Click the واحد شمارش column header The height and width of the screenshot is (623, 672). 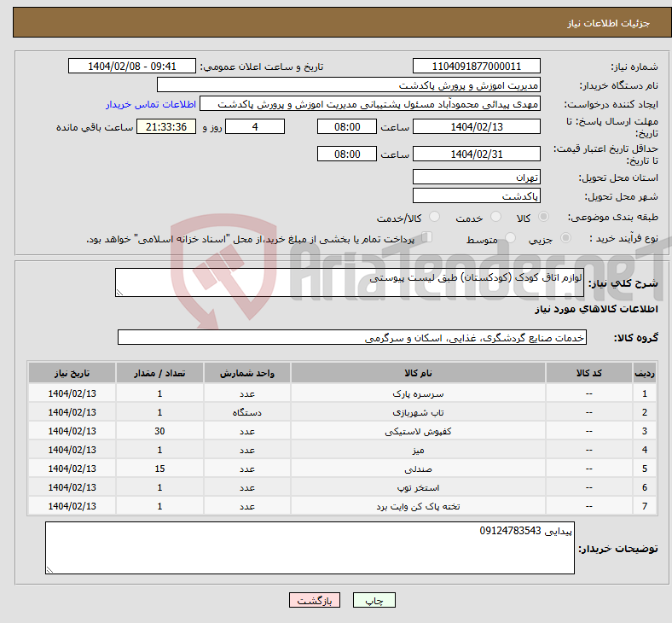click(247, 373)
